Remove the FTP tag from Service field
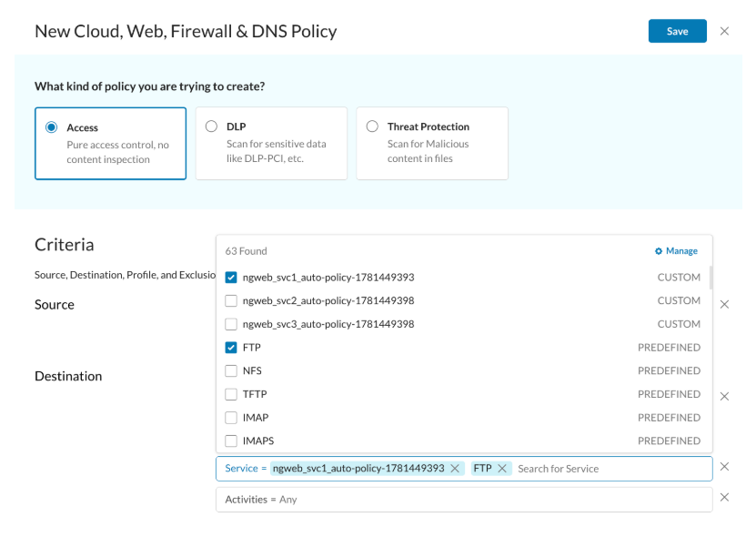Image resolution: width=756 pixels, height=537 pixels. coord(502,469)
